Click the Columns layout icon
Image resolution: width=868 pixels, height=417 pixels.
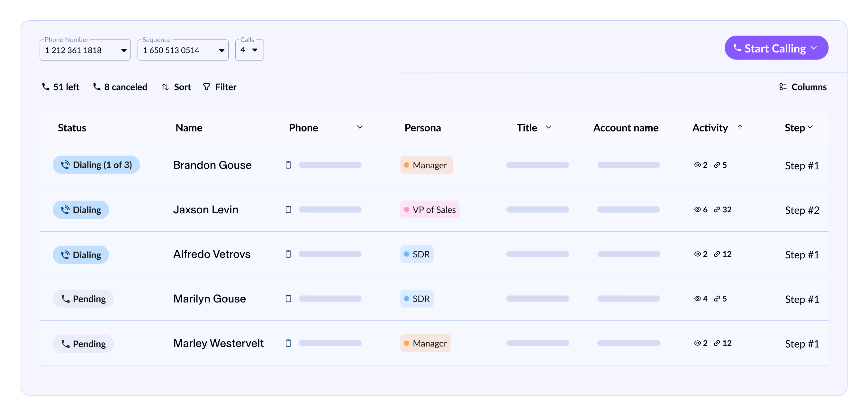point(783,87)
